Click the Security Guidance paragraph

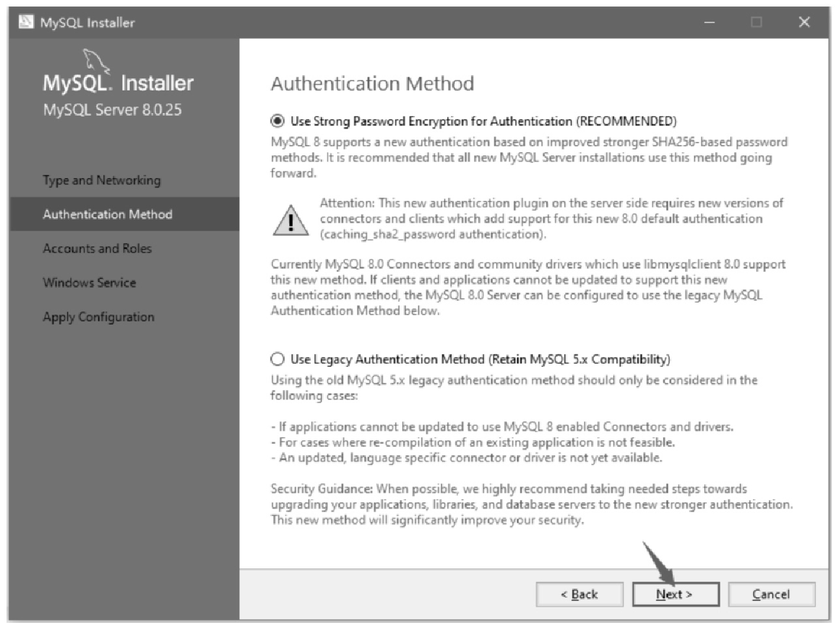click(531, 505)
